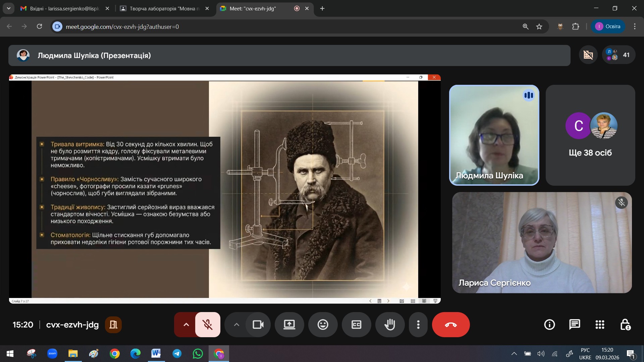Image resolution: width=644 pixels, height=362 pixels.
Task: Open the participants list showing 41
Action: (x=619, y=55)
